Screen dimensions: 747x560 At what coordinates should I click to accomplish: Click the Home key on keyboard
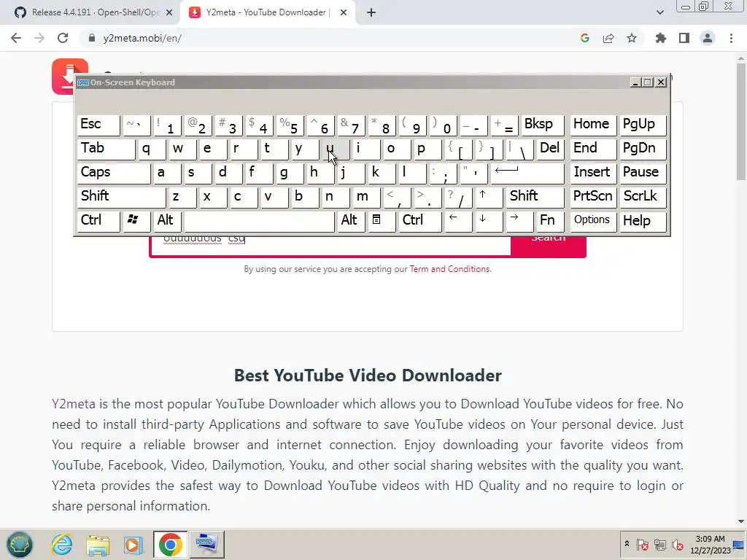[593, 125]
